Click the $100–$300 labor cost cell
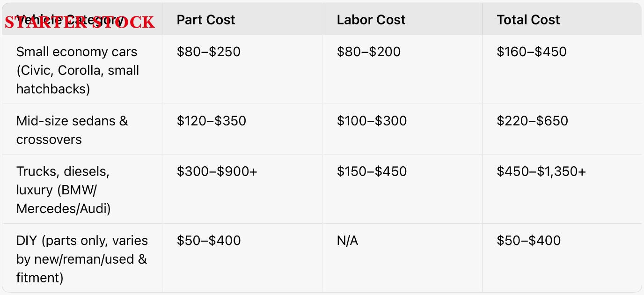Screen dimensions: 644x295 372,121
